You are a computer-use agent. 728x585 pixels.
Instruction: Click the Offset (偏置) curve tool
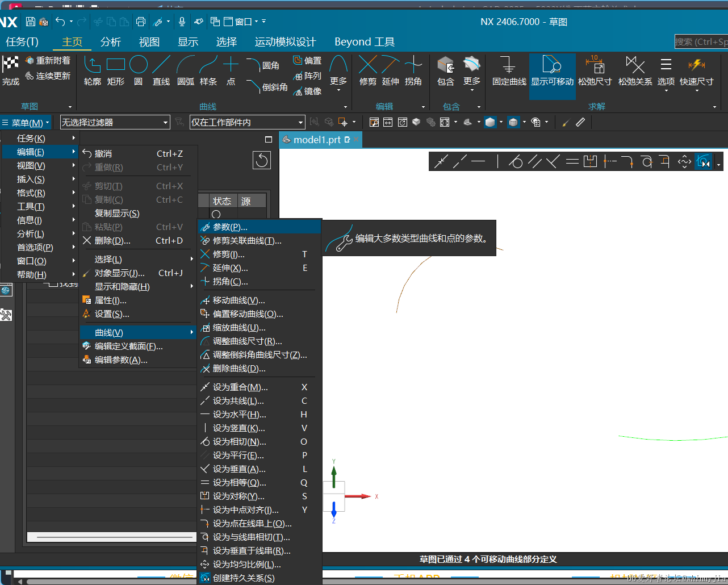307,60
